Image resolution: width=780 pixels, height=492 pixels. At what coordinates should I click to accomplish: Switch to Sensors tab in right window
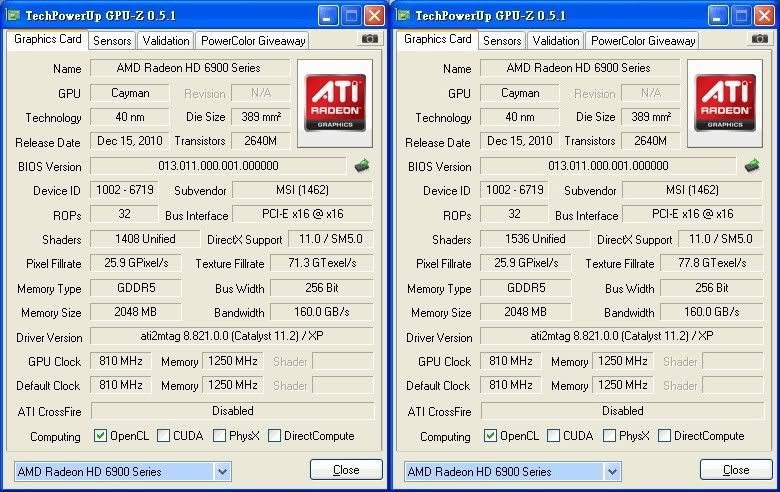click(502, 41)
